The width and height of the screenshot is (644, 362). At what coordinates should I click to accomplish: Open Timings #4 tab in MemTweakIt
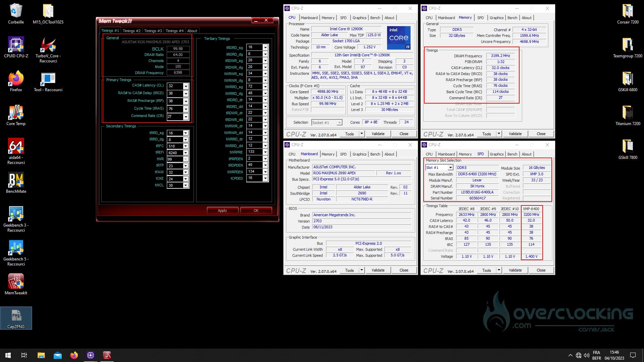pyautogui.click(x=174, y=31)
